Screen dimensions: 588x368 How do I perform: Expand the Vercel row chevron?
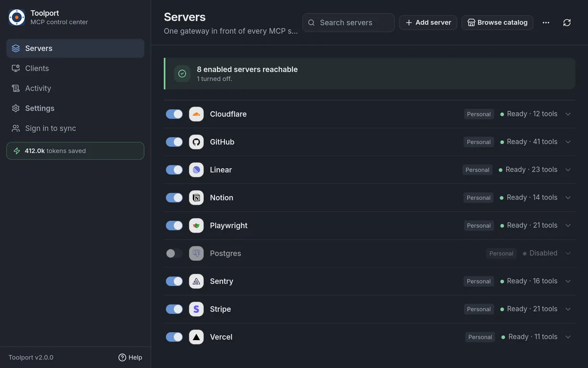click(568, 337)
